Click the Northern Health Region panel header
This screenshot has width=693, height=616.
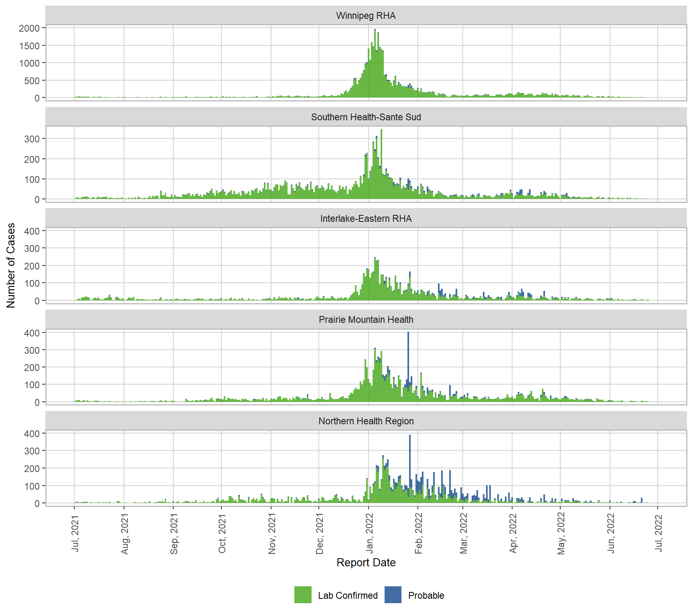pos(366,421)
